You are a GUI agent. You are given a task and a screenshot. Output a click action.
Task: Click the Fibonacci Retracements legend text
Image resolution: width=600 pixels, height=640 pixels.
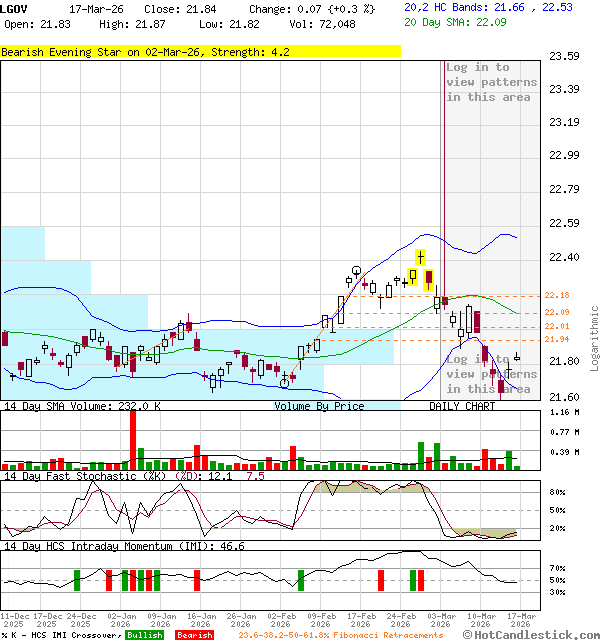[340, 635]
